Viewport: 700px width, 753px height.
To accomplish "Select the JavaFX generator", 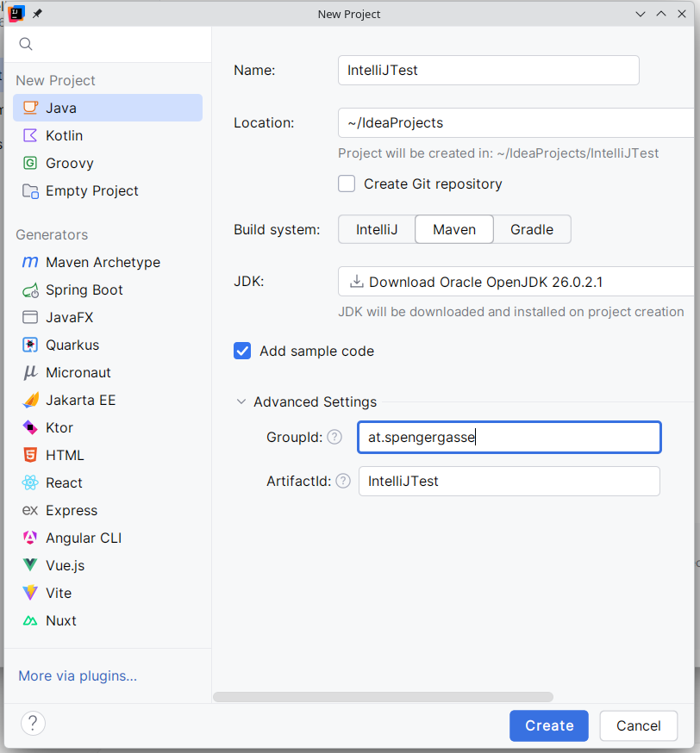I will click(108, 317).
